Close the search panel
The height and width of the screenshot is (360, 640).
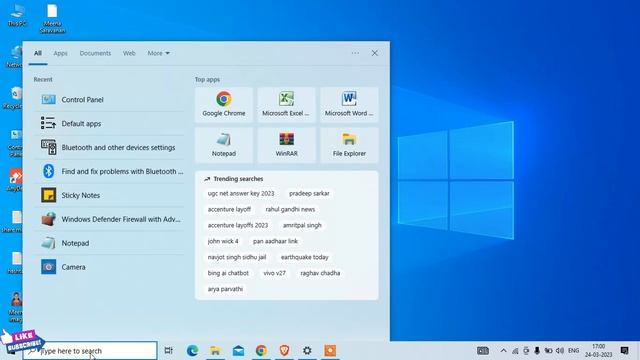click(x=374, y=53)
